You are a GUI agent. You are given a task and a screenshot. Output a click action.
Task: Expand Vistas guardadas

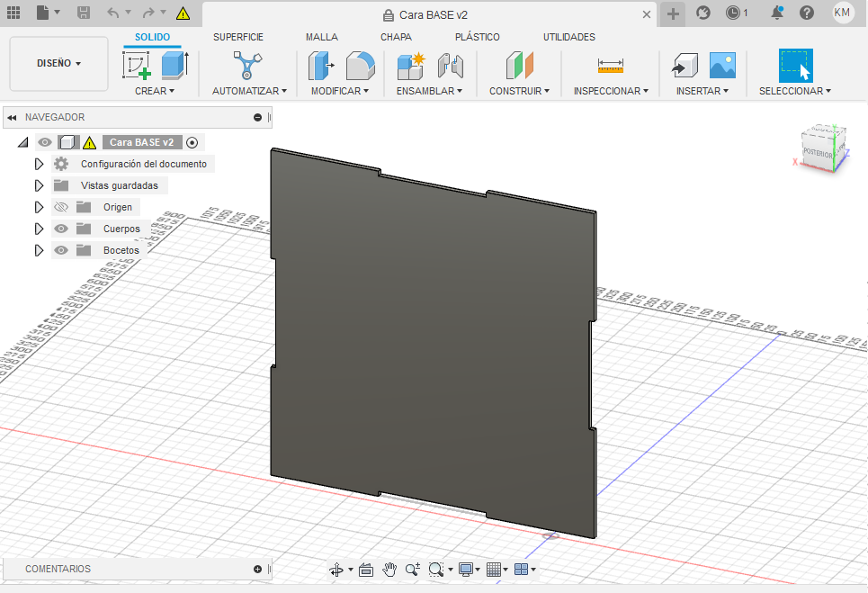39,185
